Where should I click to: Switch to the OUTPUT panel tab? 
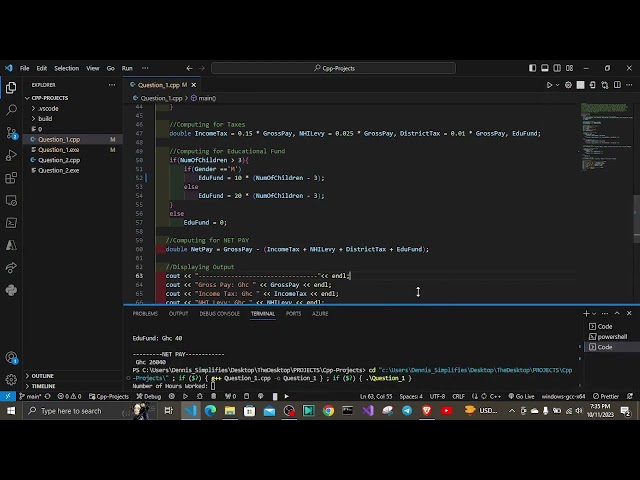tap(178, 313)
